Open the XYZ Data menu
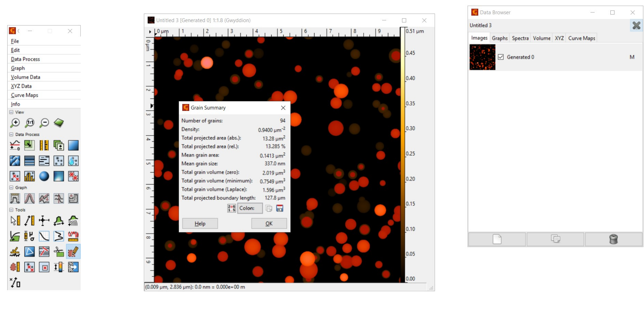The height and width of the screenshot is (312, 644). [44, 86]
